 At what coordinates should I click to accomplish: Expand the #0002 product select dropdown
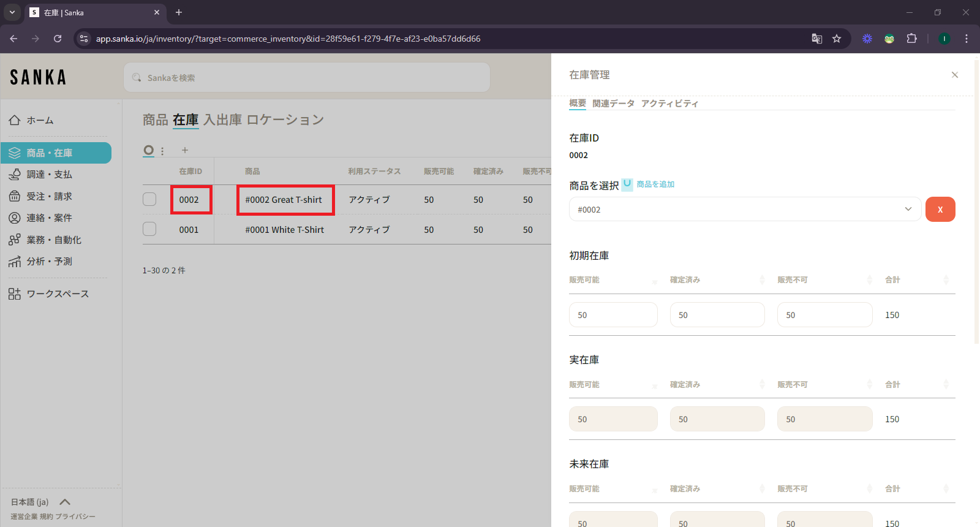(x=908, y=210)
